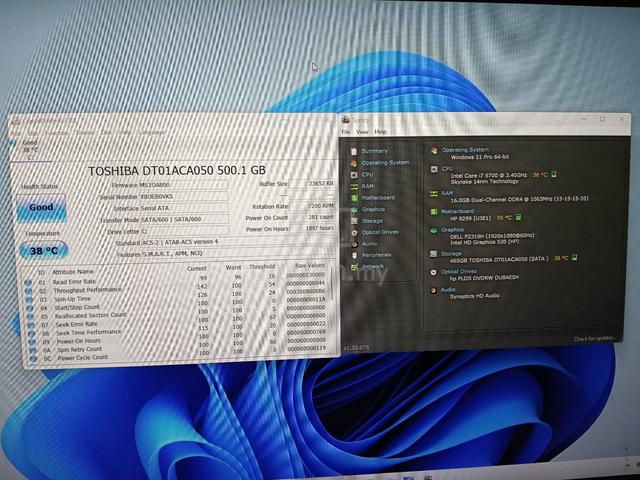The height and width of the screenshot is (480, 640).
Task: Click the Spin Retry Count status circle
Action: tap(33, 350)
